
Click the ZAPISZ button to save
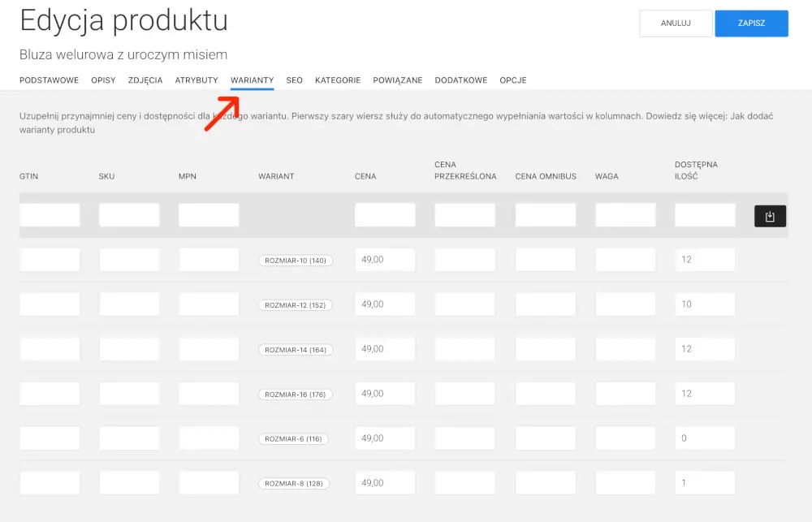click(x=751, y=24)
